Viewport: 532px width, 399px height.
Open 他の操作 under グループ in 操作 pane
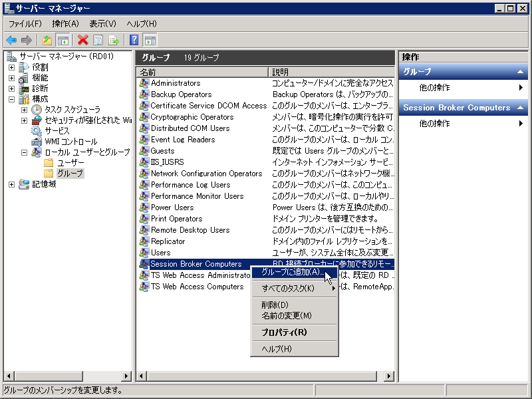(x=463, y=88)
